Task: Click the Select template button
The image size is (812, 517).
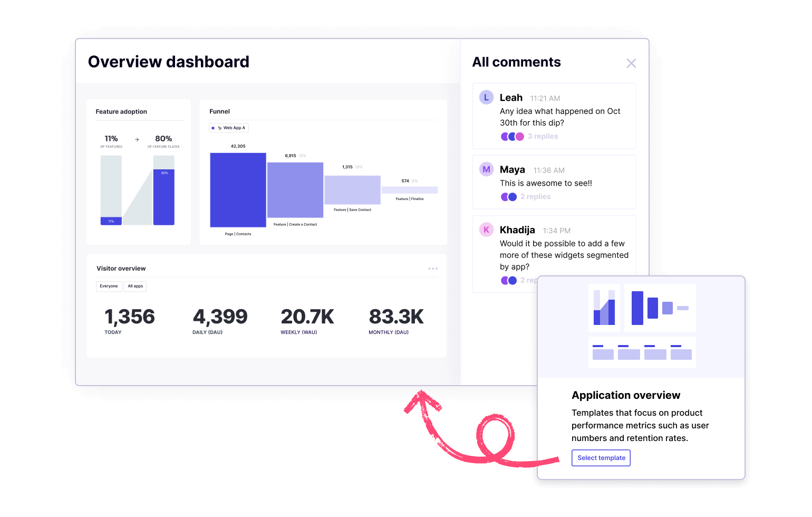Action: coord(601,458)
